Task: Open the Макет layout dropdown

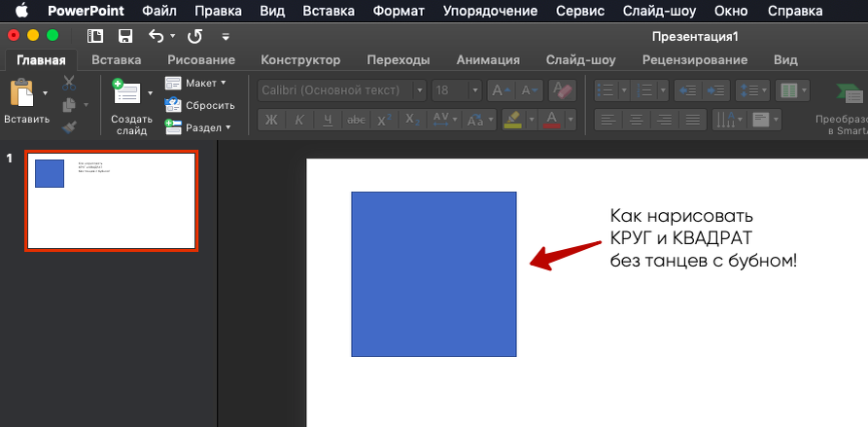Action: pyautogui.click(x=196, y=83)
